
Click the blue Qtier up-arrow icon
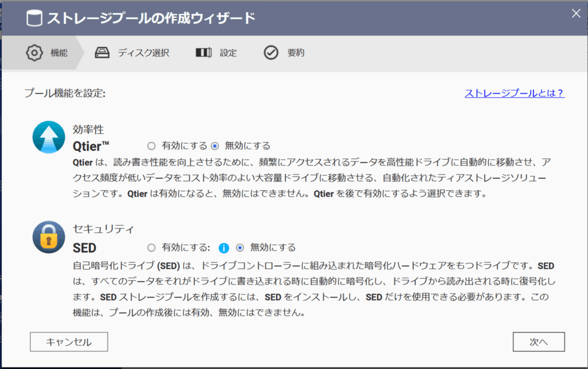tap(49, 137)
